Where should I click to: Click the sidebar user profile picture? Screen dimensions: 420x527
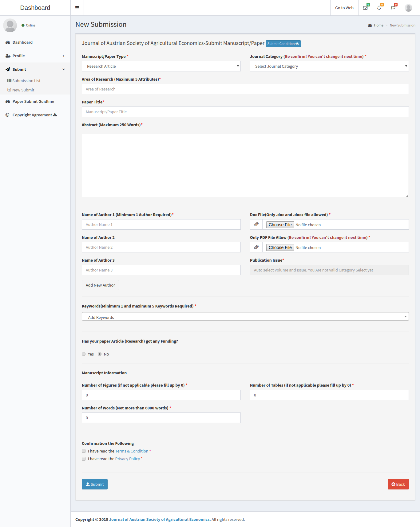(10, 25)
